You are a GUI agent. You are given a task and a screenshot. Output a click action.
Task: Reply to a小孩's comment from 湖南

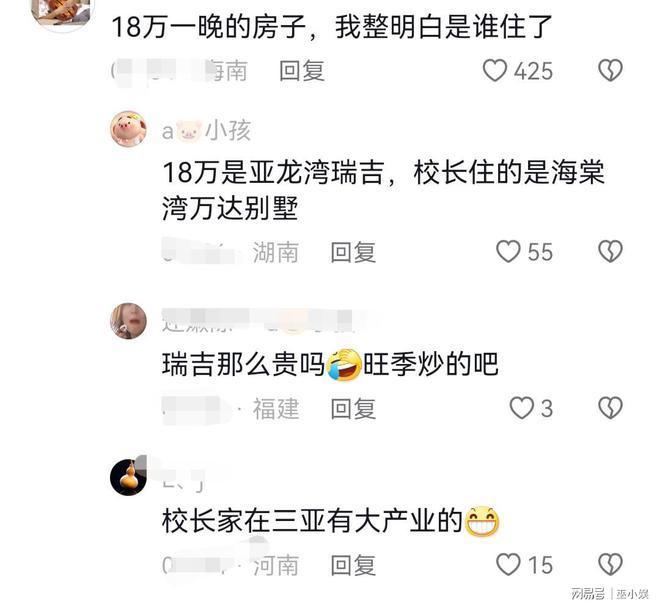353,252
